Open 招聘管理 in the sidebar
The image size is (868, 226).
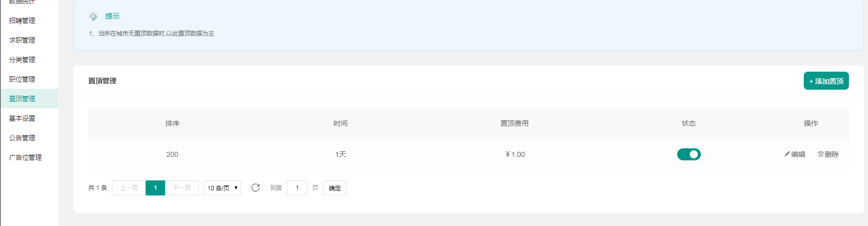[22, 21]
